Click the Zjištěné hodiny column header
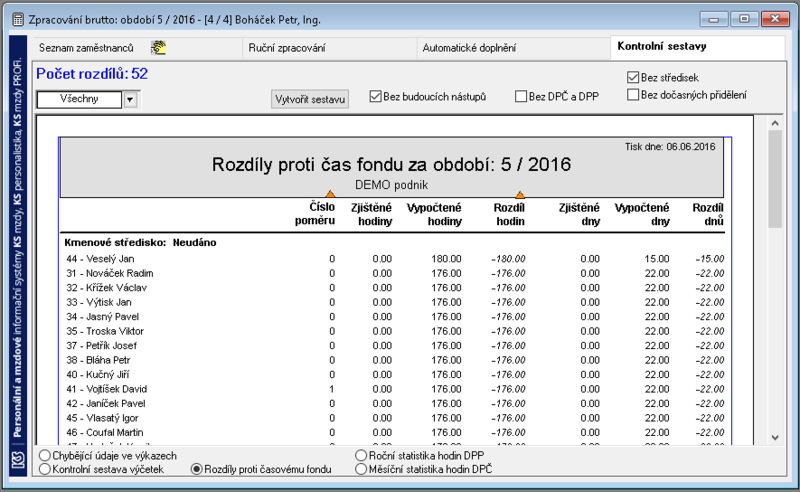Image resolution: width=800 pixels, height=492 pixels. [x=371, y=214]
